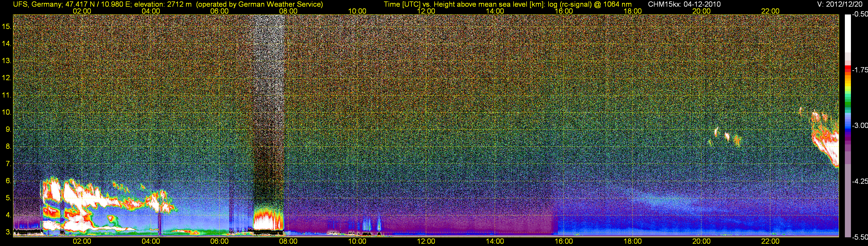Pick the white segment of the colorbar
This screenshot has width=868, height=246.
click(x=847, y=34)
